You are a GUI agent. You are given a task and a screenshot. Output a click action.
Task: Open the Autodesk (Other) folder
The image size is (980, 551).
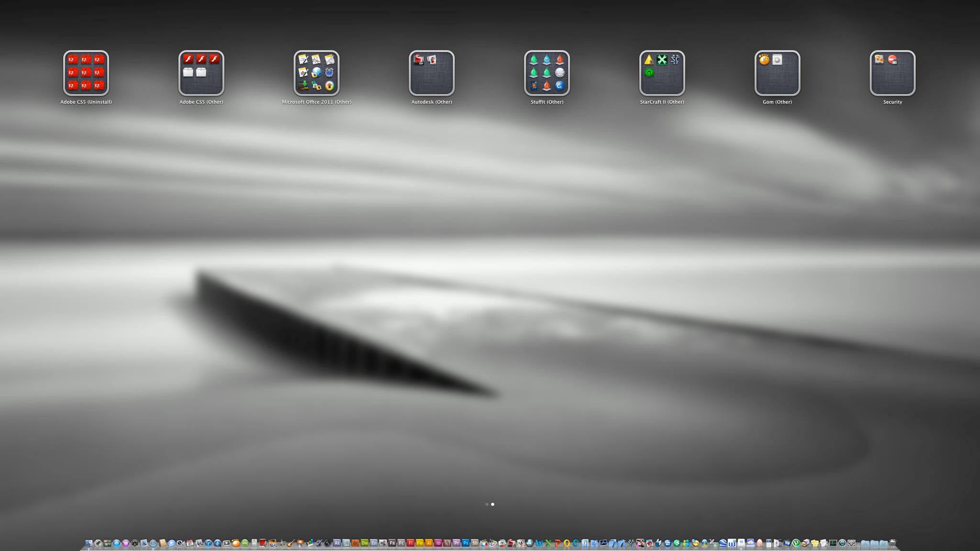coord(432,73)
